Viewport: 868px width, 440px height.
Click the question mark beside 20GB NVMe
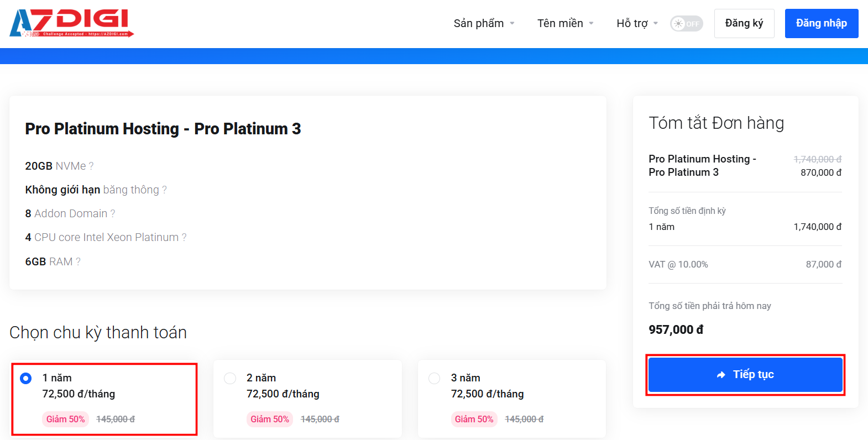click(x=91, y=166)
